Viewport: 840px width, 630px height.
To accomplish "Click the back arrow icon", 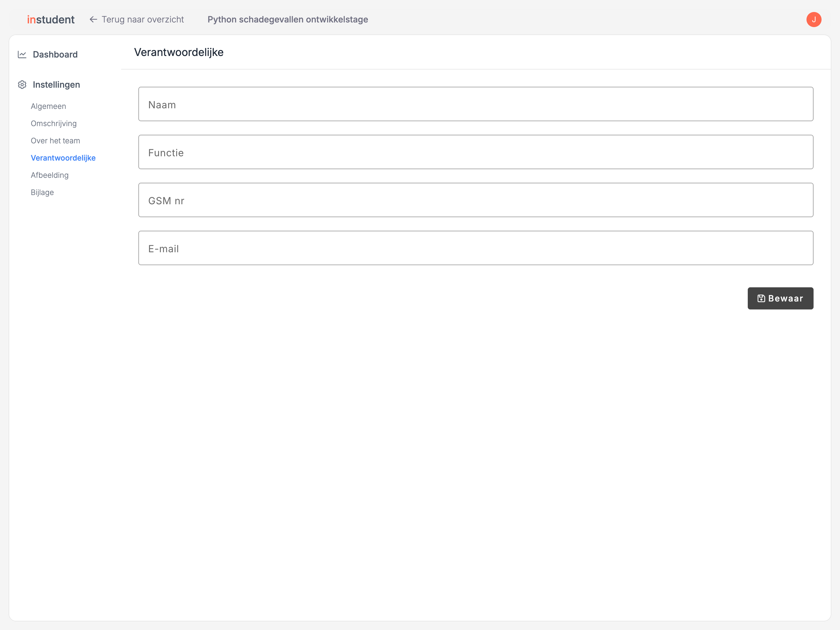I will (93, 19).
